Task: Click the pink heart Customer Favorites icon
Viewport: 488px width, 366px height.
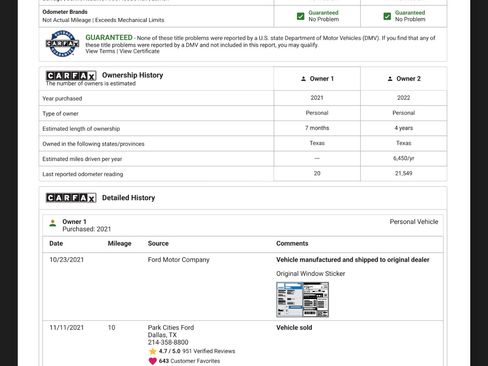Action: pyautogui.click(x=153, y=361)
